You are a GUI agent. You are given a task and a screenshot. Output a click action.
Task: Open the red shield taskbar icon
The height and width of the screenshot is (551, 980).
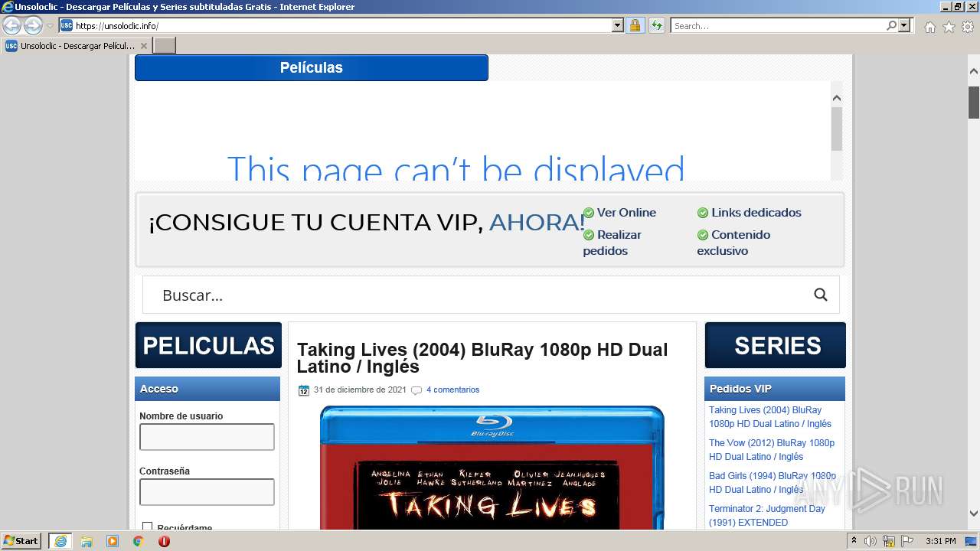point(164,541)
